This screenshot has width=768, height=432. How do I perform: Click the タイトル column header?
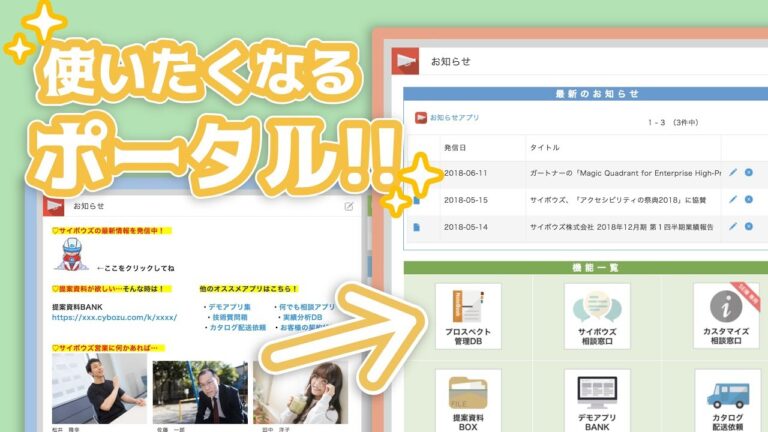pyautogui.click(x=544, y=147)
